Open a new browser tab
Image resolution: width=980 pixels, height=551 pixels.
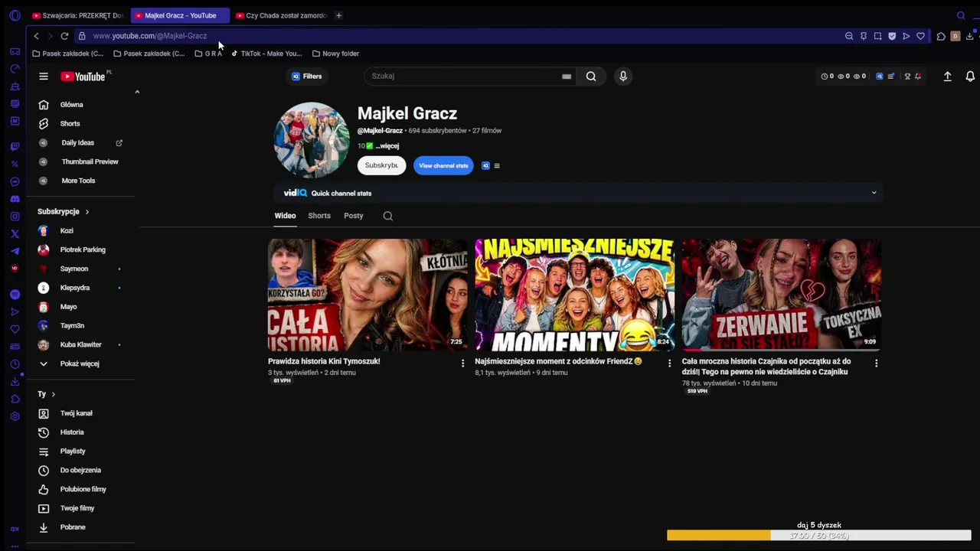(338, 15)
